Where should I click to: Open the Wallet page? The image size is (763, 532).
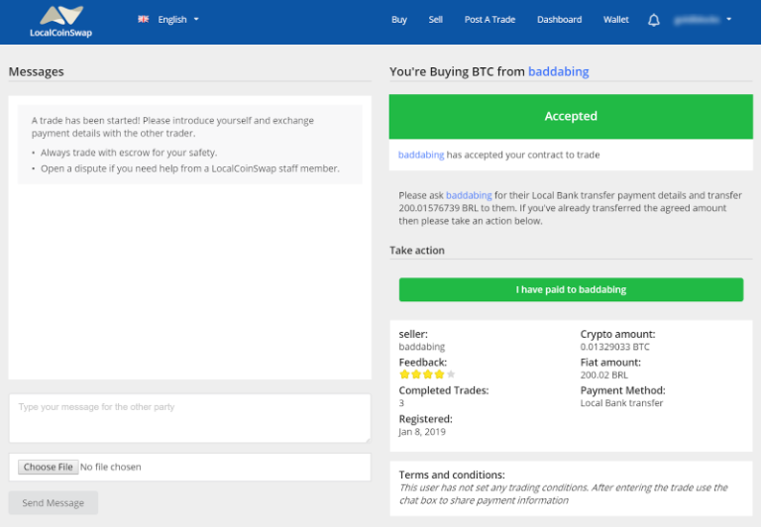[x=616, y=20]
